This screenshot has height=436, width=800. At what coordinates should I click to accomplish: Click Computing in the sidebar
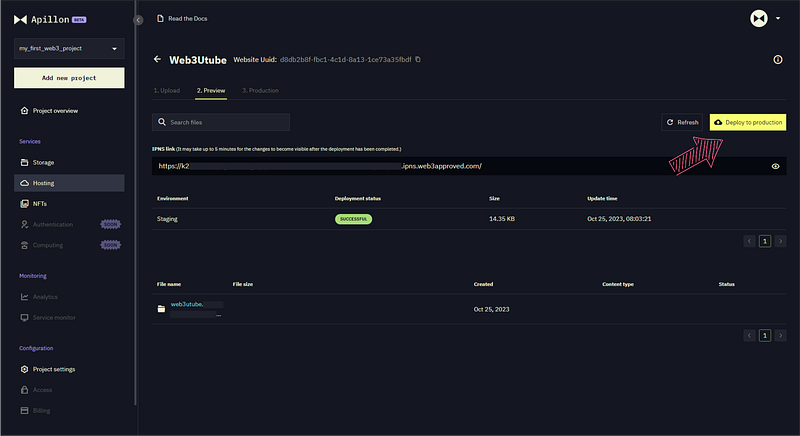(x=41, y=245)
